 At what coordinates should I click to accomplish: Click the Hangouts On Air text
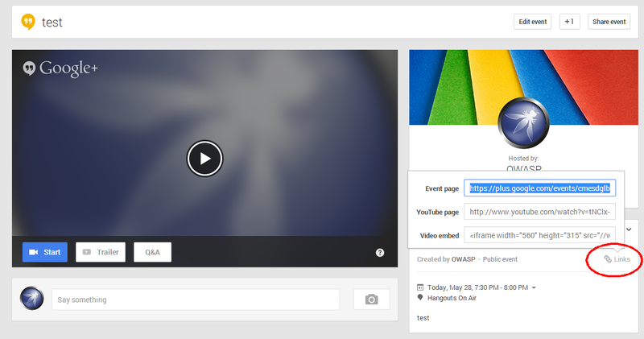[452, 298]
